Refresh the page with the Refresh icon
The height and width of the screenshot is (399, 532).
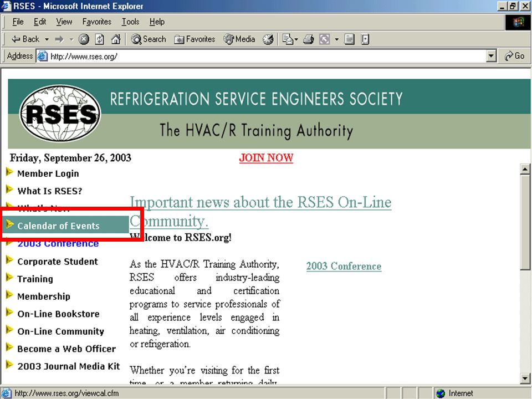(x=99, y=39)
